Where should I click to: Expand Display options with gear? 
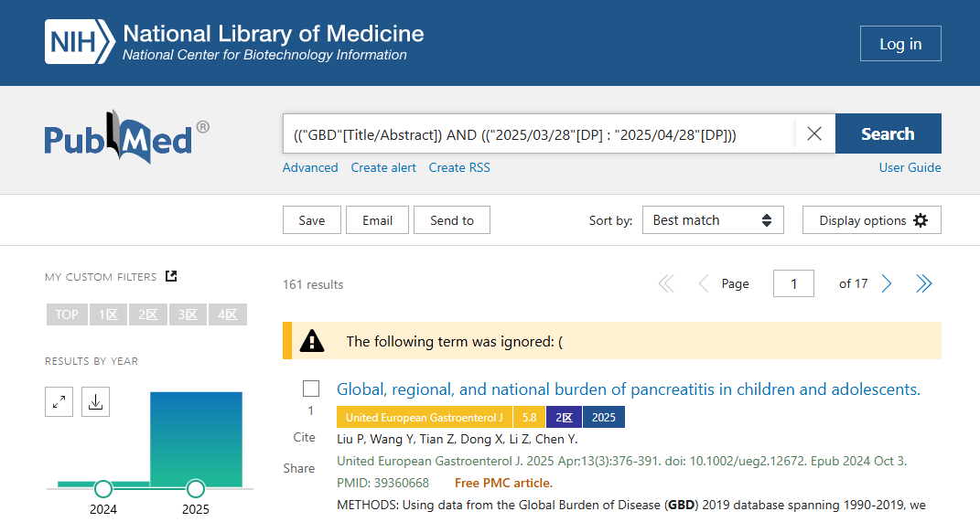point(872,220)
